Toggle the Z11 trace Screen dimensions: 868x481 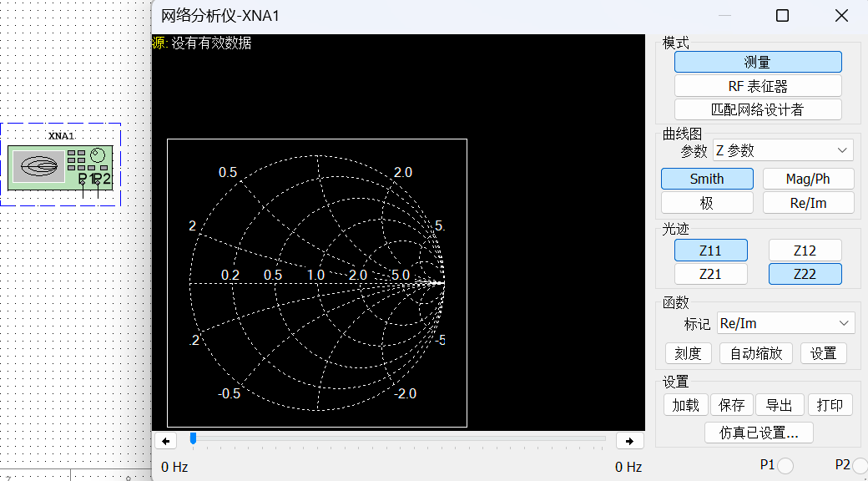tap(711, 251)
